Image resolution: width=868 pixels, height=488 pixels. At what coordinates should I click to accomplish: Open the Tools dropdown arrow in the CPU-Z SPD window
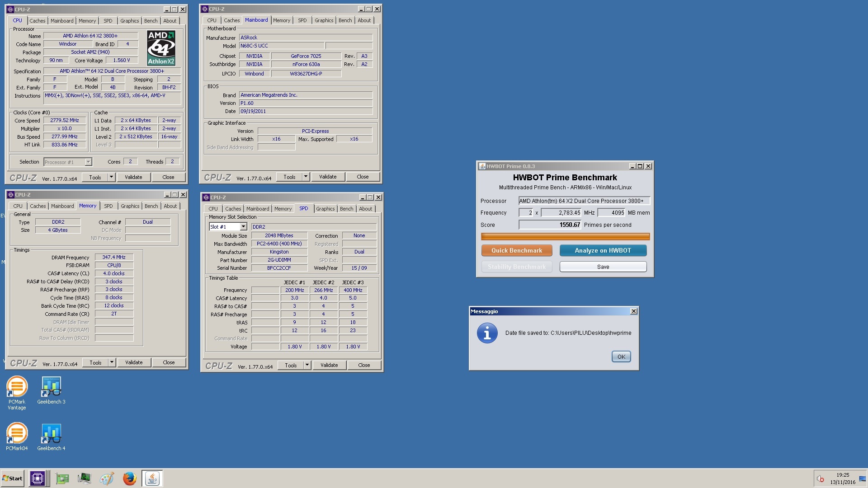pos(307,365)
